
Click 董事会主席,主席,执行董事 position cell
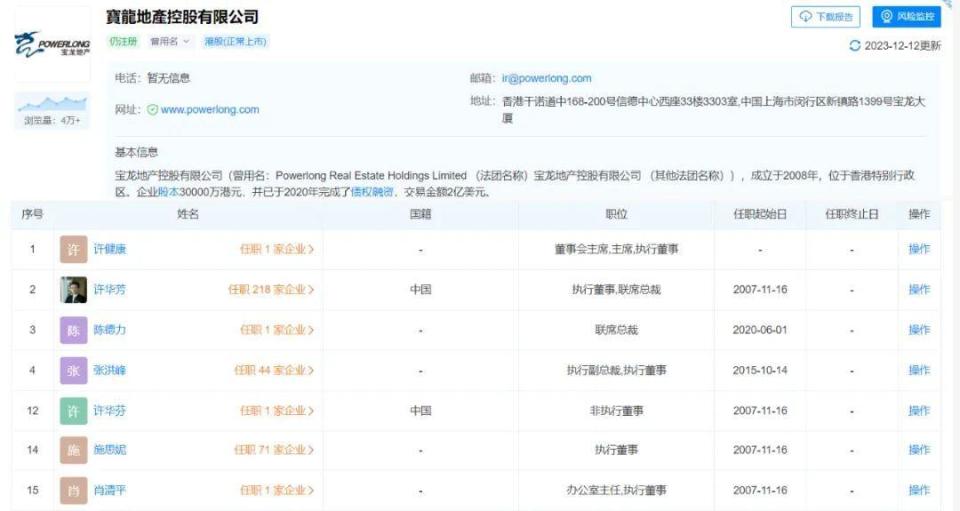point(616,249)
